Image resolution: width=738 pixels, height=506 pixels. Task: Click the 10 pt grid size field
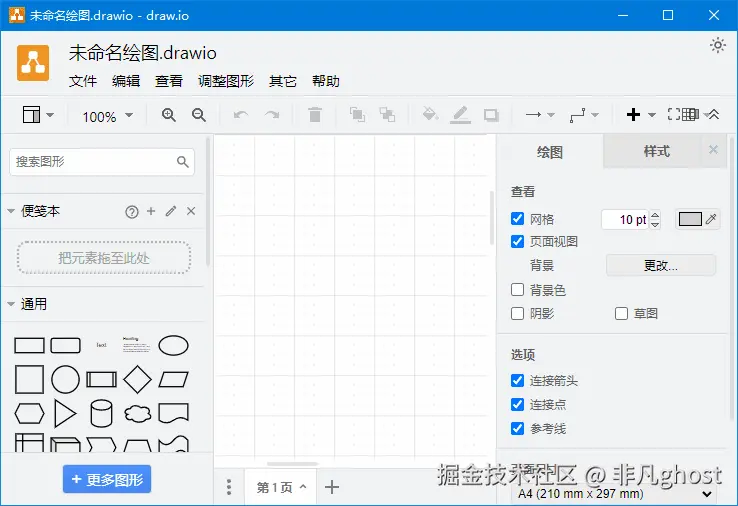[x=626, y=219]
